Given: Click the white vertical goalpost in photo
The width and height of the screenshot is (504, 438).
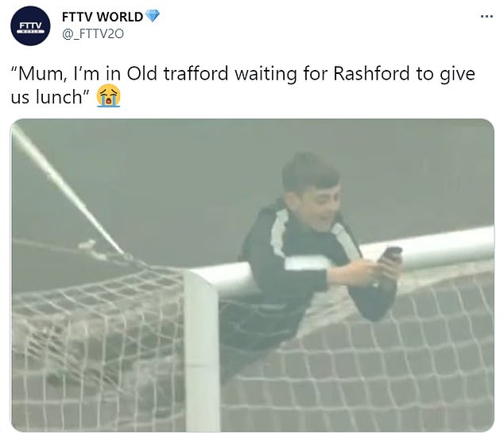Looking at the screenshot, I should click(x=202, y=352).
